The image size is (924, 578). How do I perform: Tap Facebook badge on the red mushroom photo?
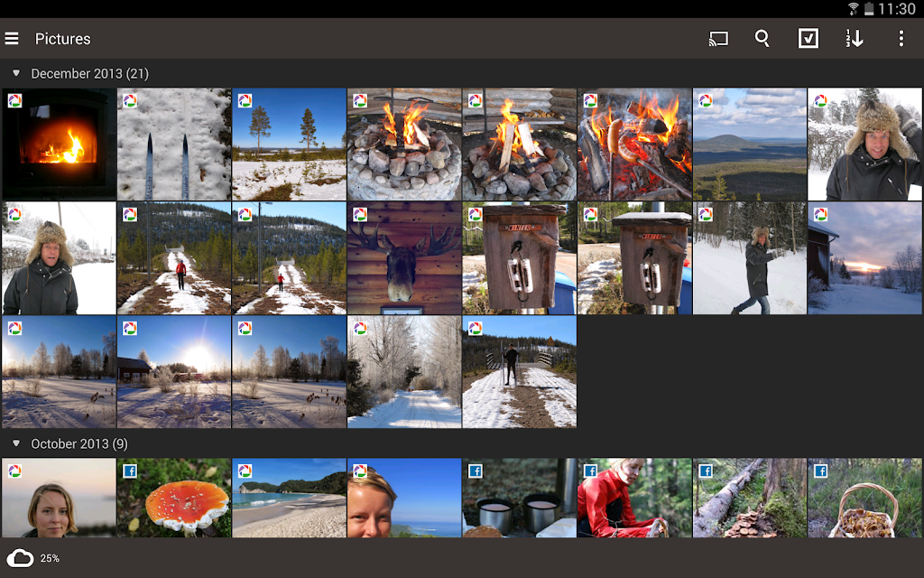130,471
